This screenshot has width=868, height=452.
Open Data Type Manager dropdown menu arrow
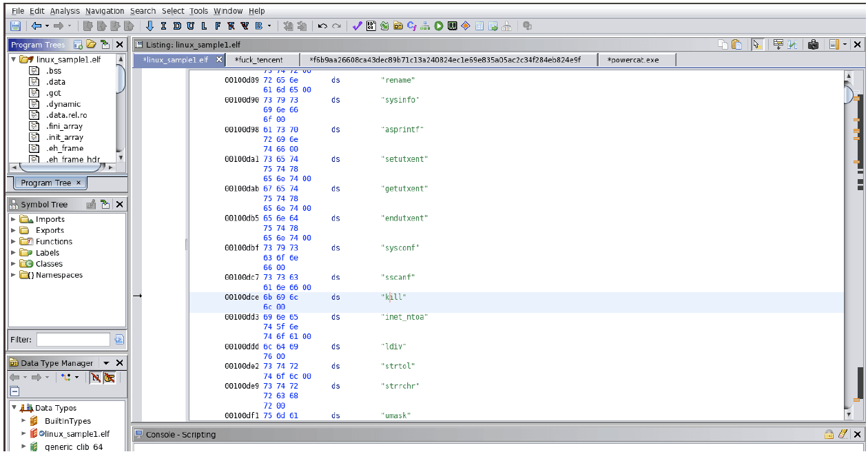(x=107, y=363)
